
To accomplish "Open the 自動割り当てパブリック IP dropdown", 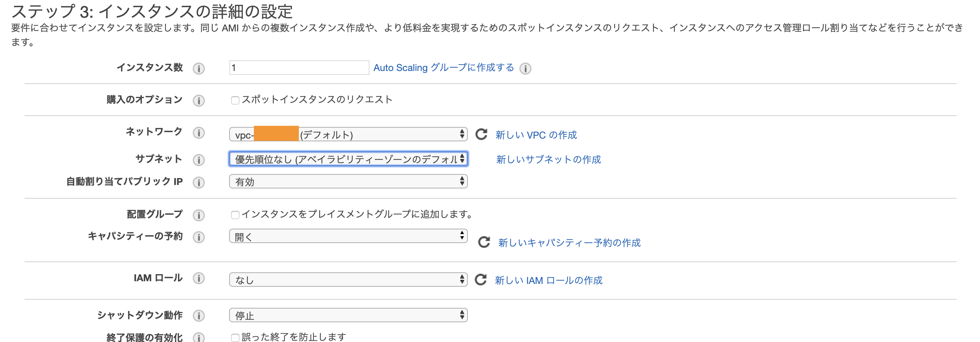I will click(x=347, y=182).
